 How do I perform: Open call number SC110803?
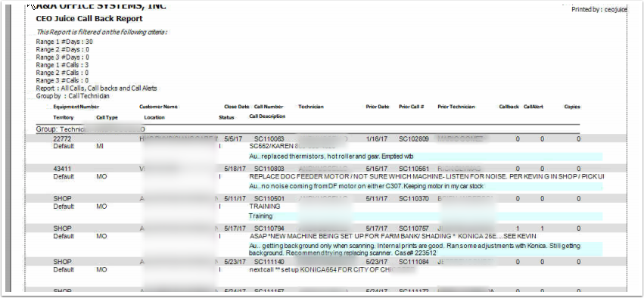(x=269, y=169)
